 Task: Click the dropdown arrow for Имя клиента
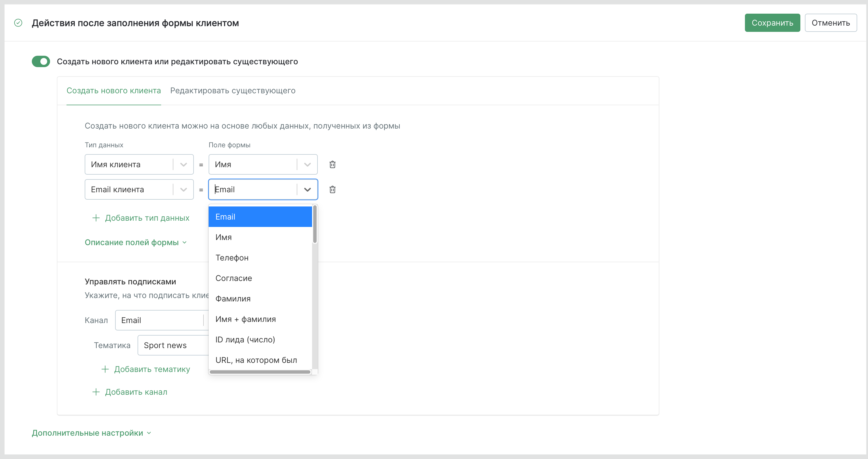[x=183, y=164]
